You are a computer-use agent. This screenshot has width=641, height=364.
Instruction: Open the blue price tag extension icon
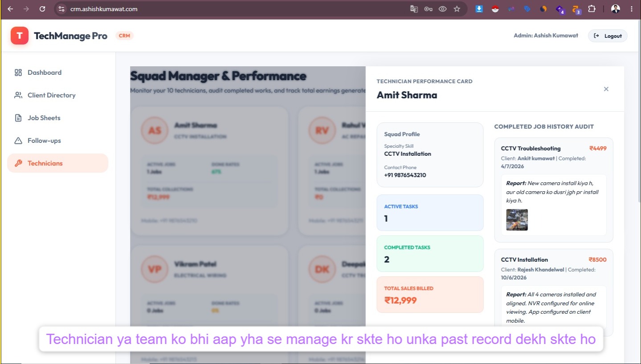[x=527, y=9]
